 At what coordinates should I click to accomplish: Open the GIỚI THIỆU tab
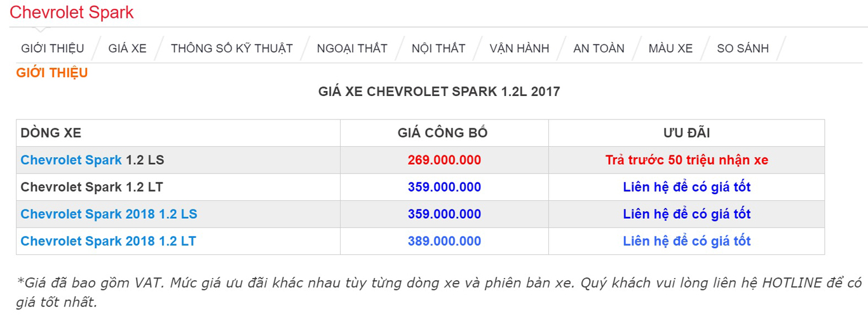[x=52, y=48]
